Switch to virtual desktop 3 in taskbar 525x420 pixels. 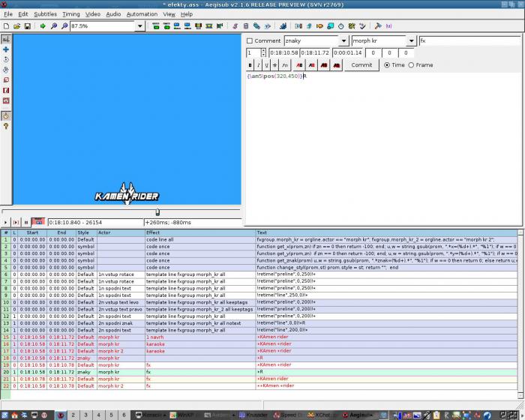coord(85,415)
